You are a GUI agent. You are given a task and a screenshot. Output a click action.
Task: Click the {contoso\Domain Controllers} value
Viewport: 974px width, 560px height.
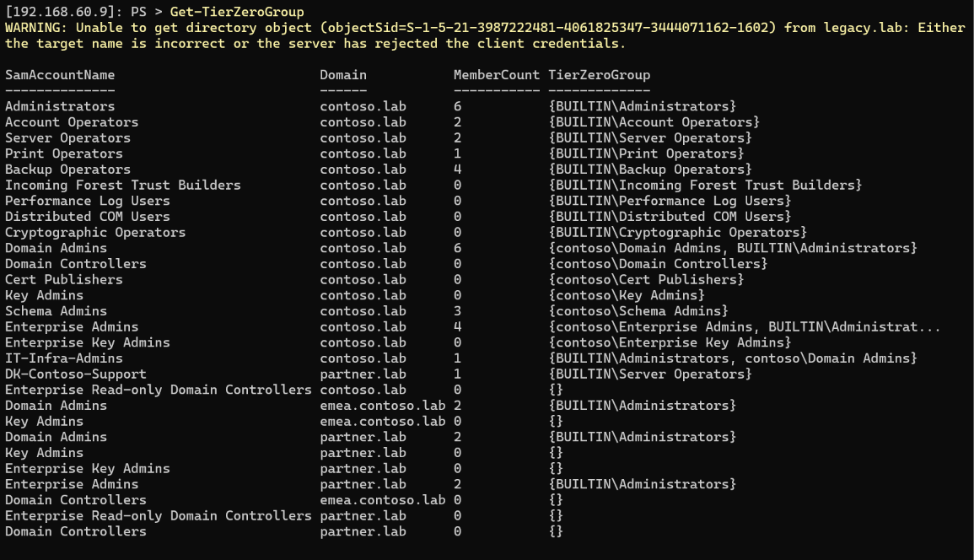[658, 263]
